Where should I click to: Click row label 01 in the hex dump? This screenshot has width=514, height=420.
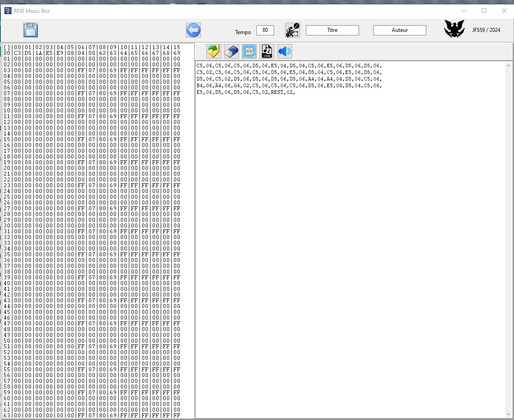pyautogui.click(x=7, y=59)
